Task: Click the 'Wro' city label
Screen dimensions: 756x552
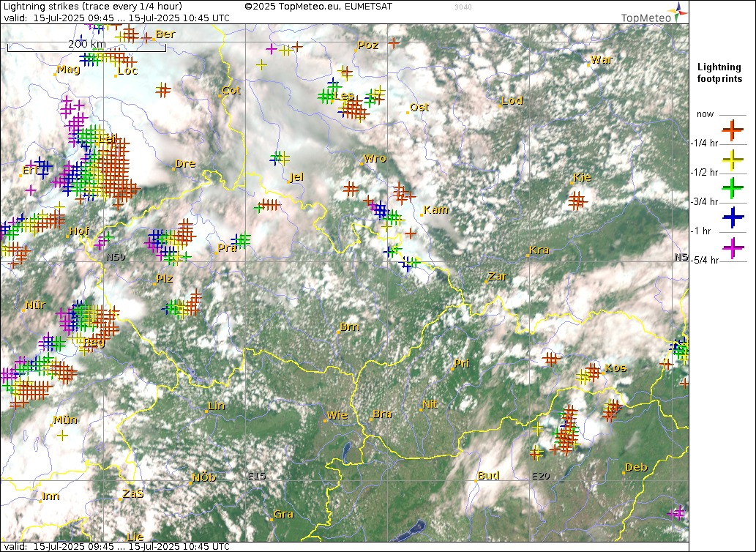Action: coord(375,159)
